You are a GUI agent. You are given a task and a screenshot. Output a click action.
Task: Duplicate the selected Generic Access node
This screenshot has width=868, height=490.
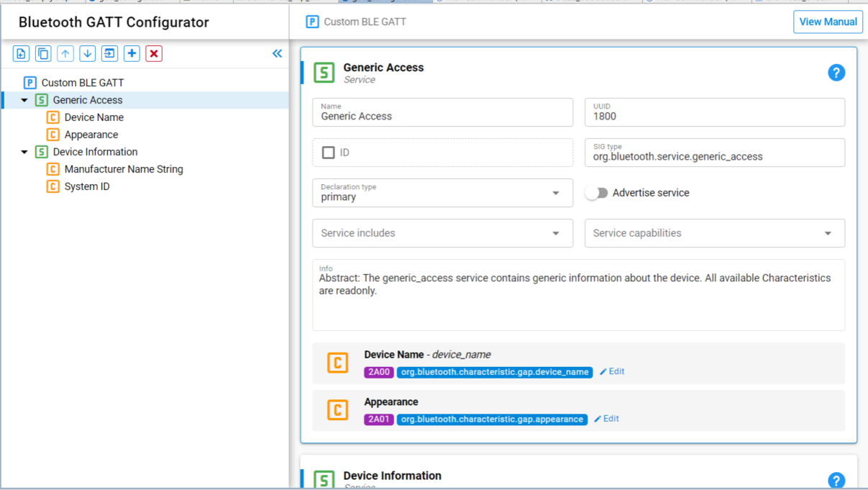pos(43,53)
